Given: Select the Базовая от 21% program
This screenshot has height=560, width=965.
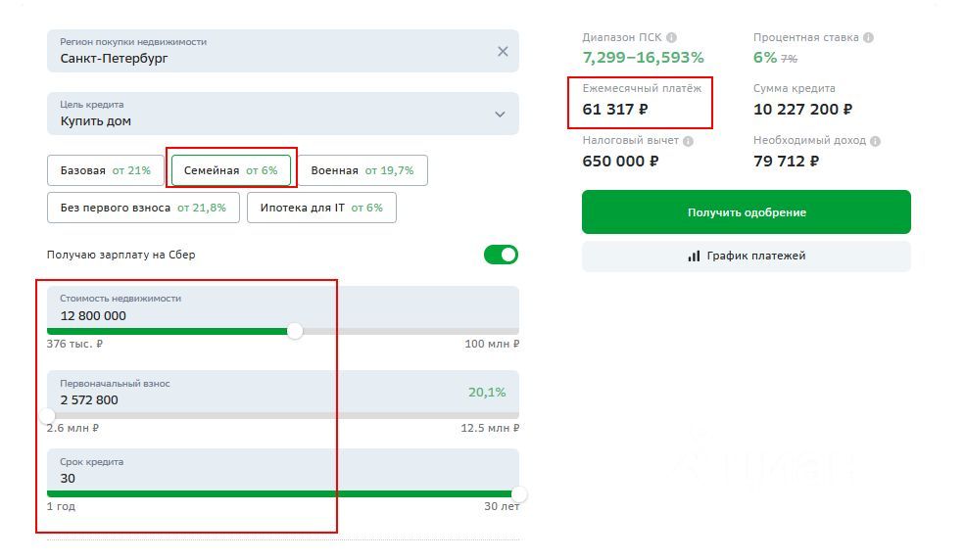Looking at the screenshot, I should (x=106, y=170).
